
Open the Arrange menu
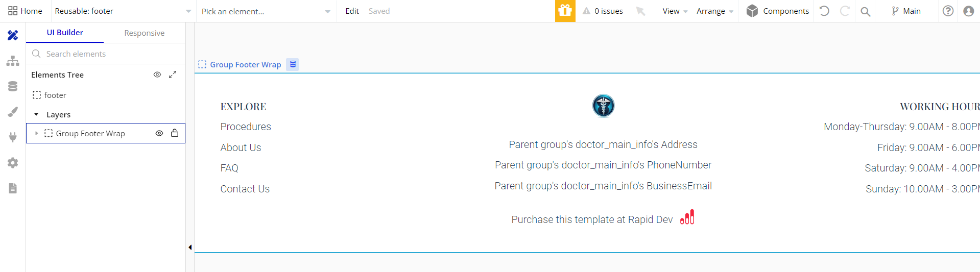point(714,11)
